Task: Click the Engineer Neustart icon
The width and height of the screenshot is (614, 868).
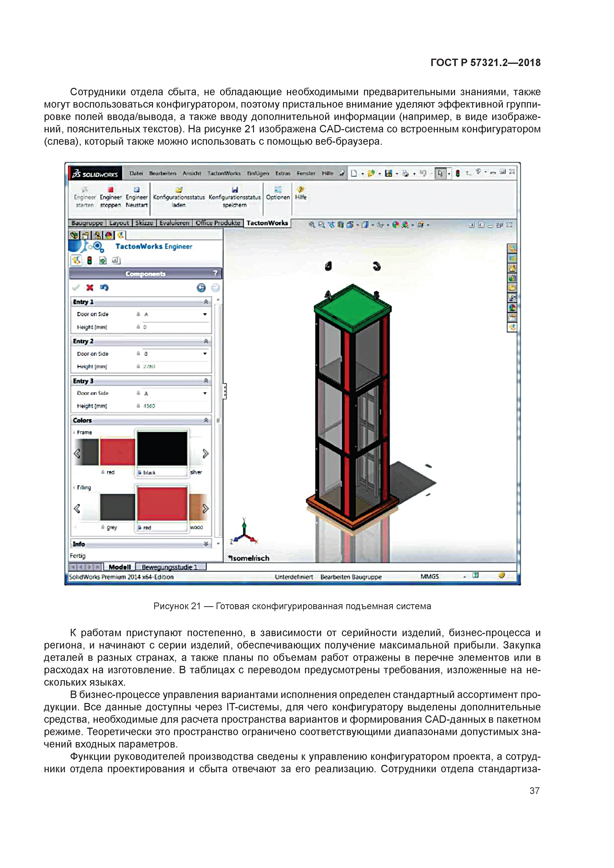Action: pos(137,189)
